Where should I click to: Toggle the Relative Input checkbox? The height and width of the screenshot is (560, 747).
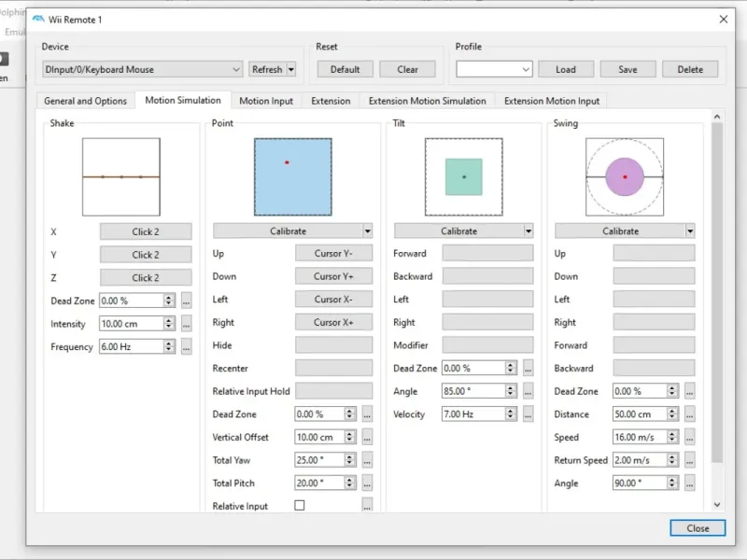300,505
